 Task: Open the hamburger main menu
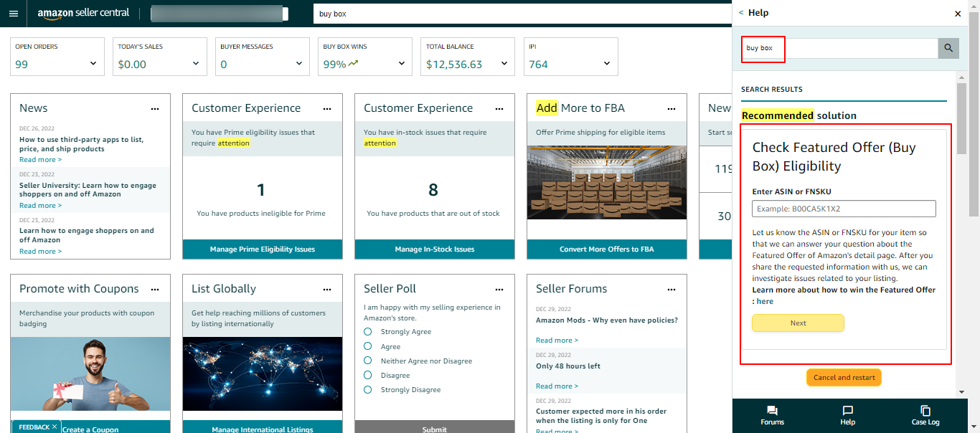[14, 14]
